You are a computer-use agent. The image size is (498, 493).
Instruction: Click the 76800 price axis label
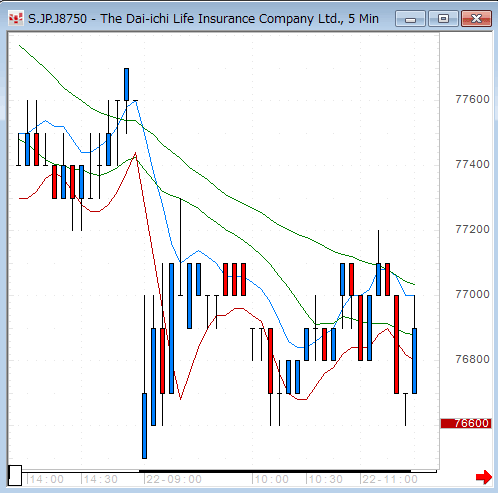472,359
